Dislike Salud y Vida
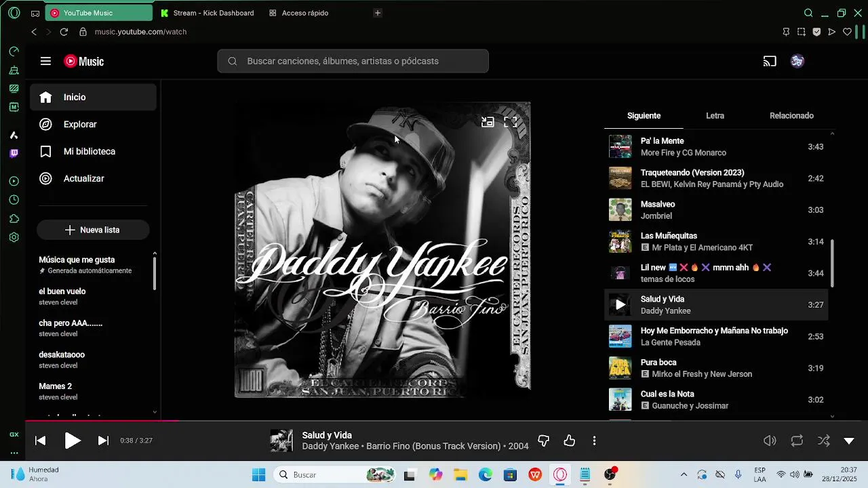Image resolution: width=868 pixels, height=488 pixels. pyautogui.click(x=543, y=441)
